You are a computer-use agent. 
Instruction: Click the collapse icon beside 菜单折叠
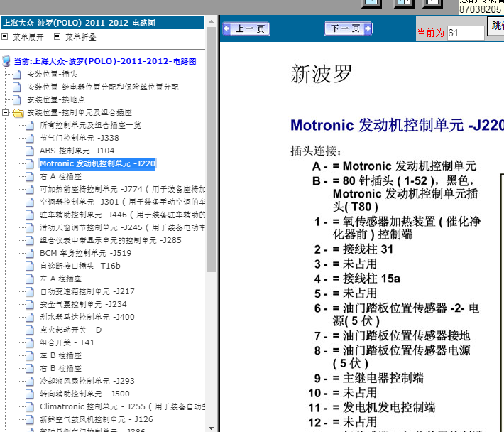pos(57,37)
